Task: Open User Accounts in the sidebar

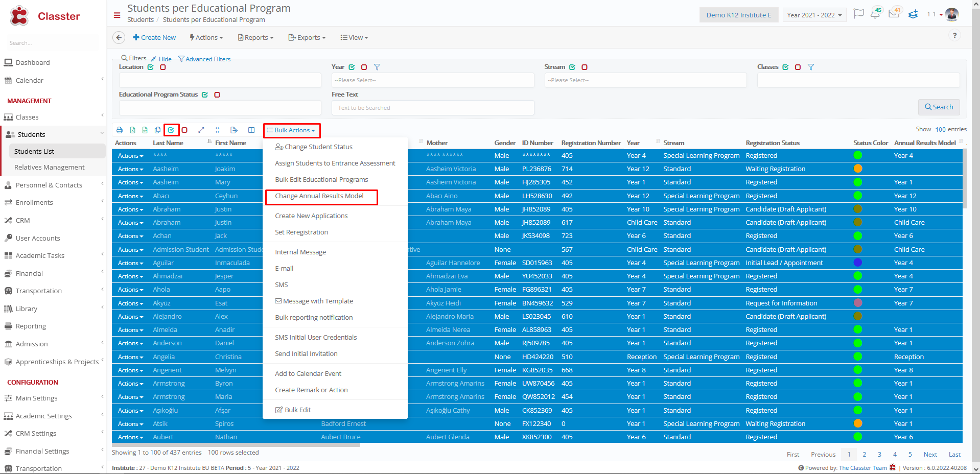Action: click(x=38, y=238)
